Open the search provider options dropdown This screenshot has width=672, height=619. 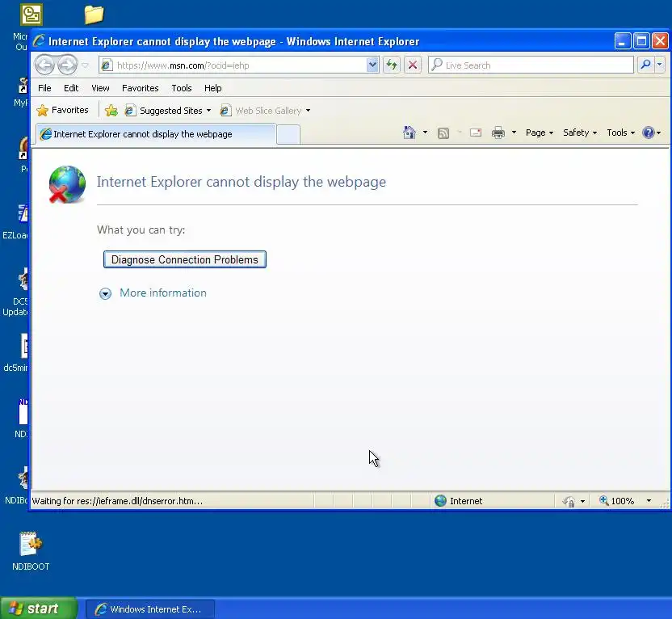(x=660, y=65)
